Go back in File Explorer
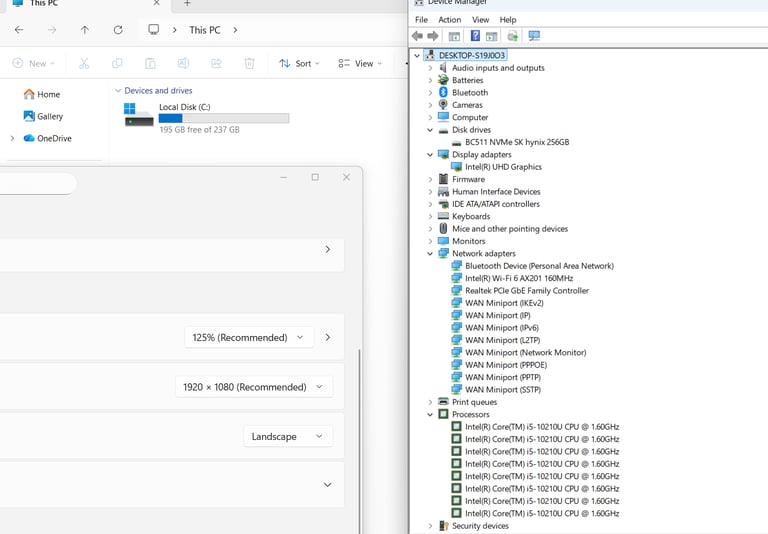This screenshot has height=534, width=768. (19, 30)
